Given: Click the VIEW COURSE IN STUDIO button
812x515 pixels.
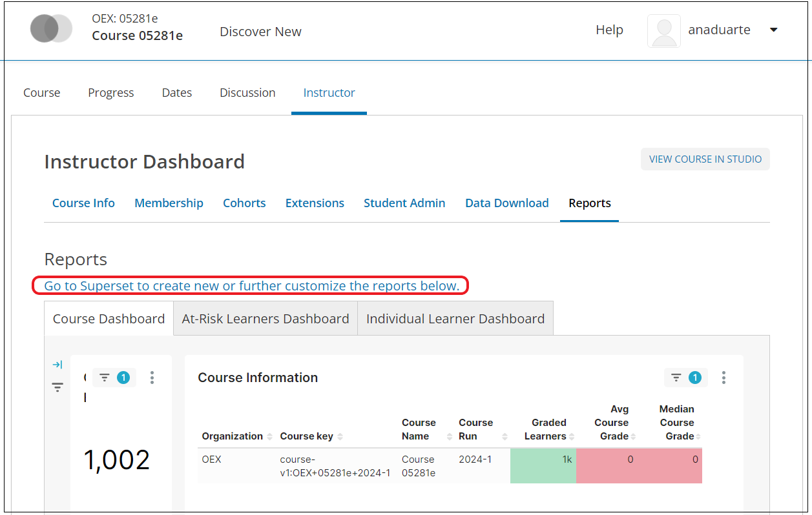Looking at the screenshot, I should 705,159.
